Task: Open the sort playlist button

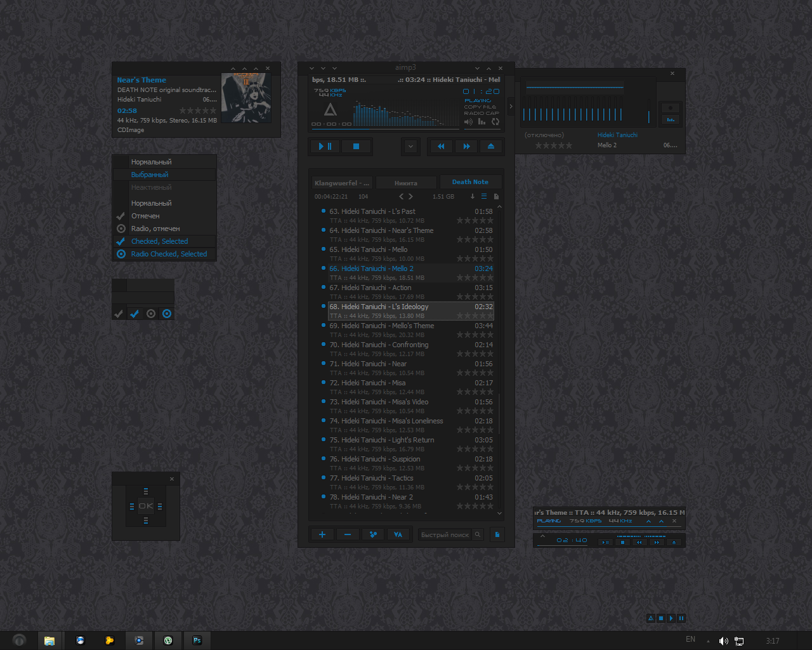Action: coord(398,534)
